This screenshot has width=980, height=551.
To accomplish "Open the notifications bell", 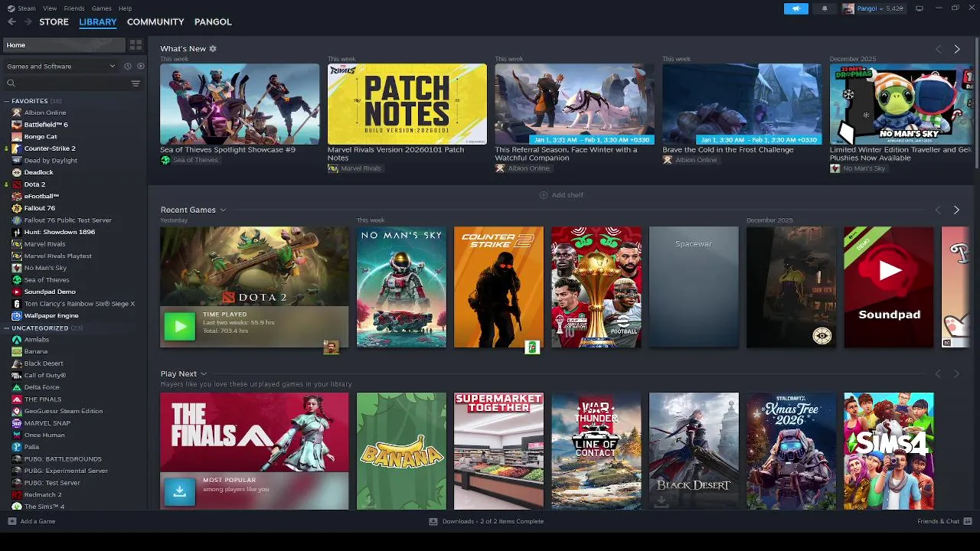I will click(x=825, y=8).
